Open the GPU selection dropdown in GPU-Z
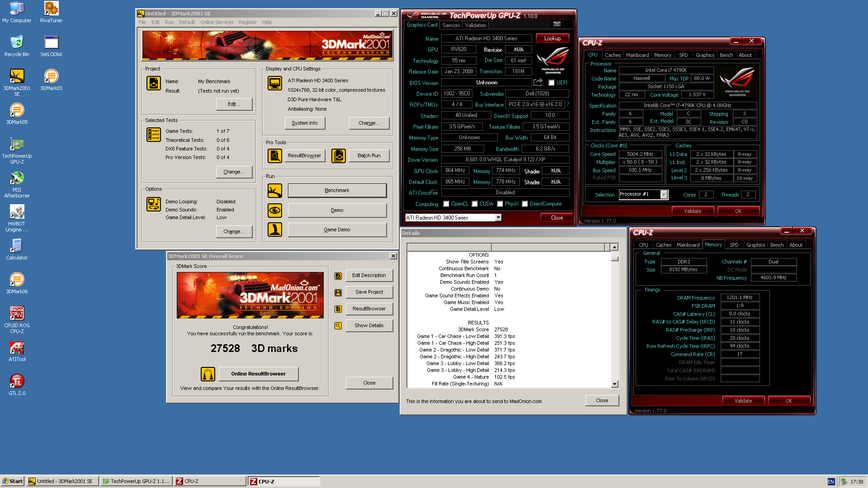 [498, 218]
